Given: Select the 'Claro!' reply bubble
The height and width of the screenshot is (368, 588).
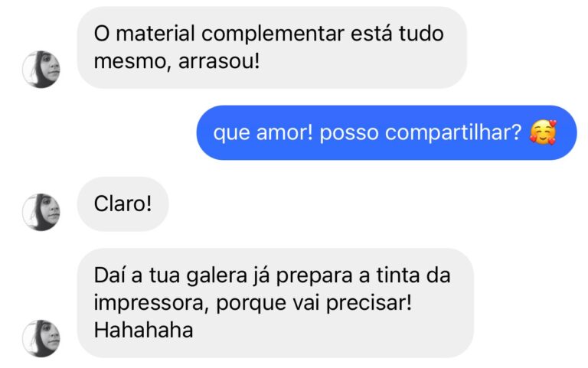Looking at the screenshot, I should [x=123, y=204].
